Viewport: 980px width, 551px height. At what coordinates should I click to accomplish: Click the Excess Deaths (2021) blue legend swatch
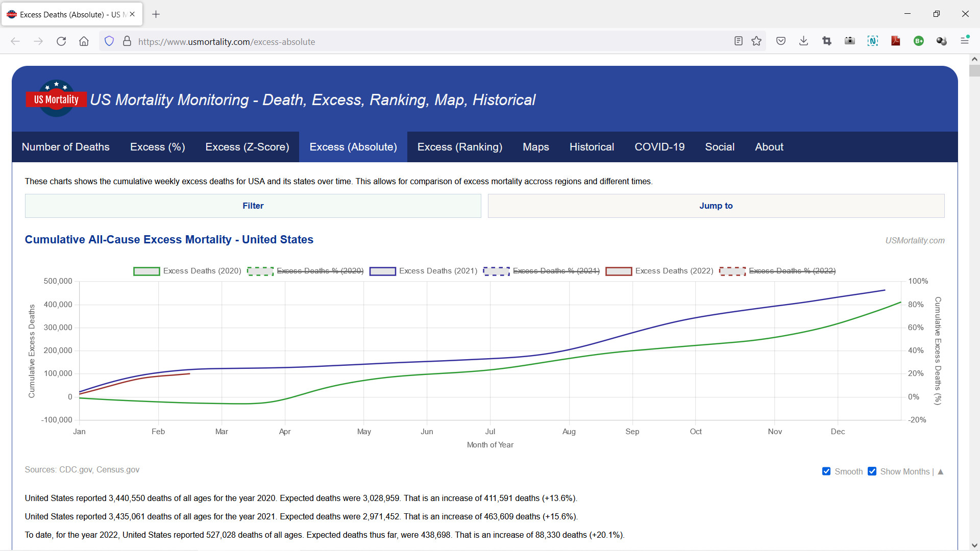[382, 271]
